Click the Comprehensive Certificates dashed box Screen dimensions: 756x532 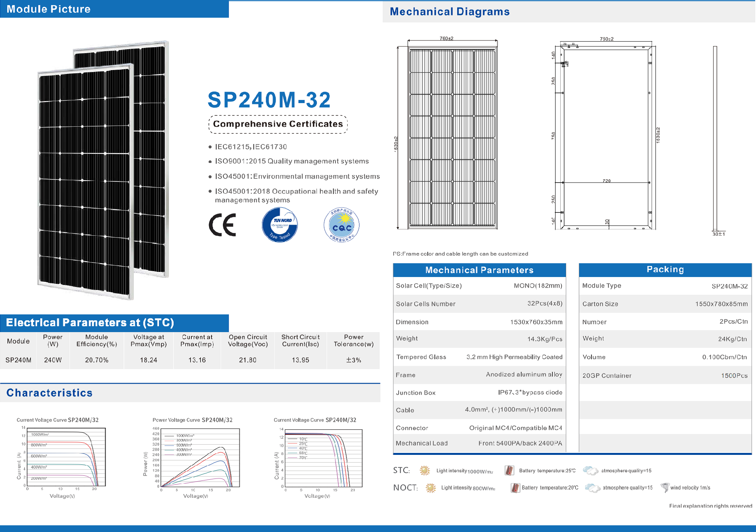(278, 124)
